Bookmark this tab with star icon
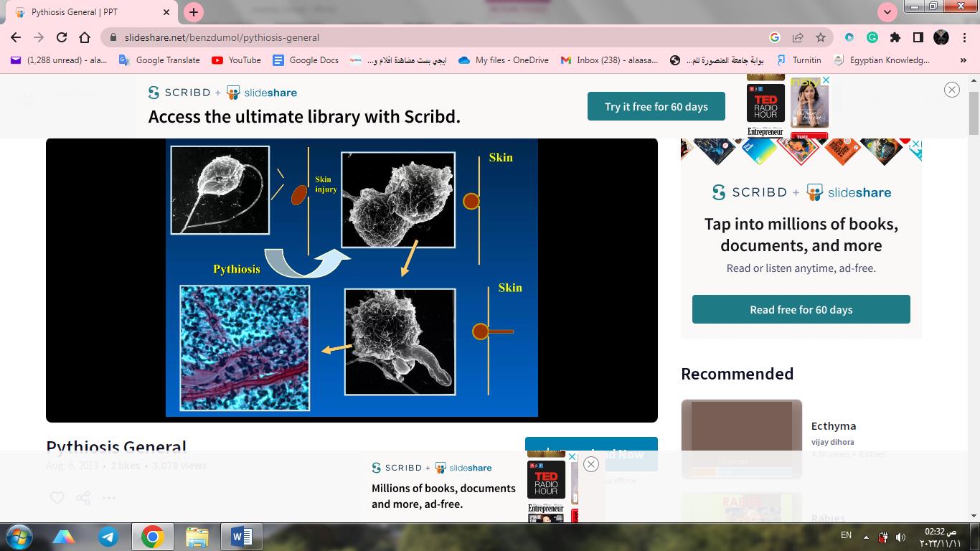 tap(821, 37)
